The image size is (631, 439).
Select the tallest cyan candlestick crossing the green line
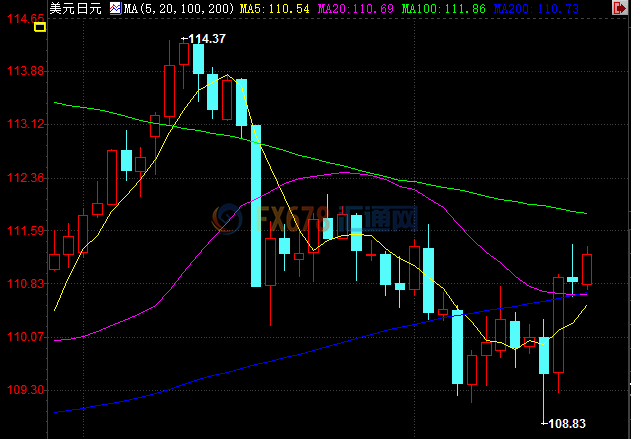(x=256, y=206)
